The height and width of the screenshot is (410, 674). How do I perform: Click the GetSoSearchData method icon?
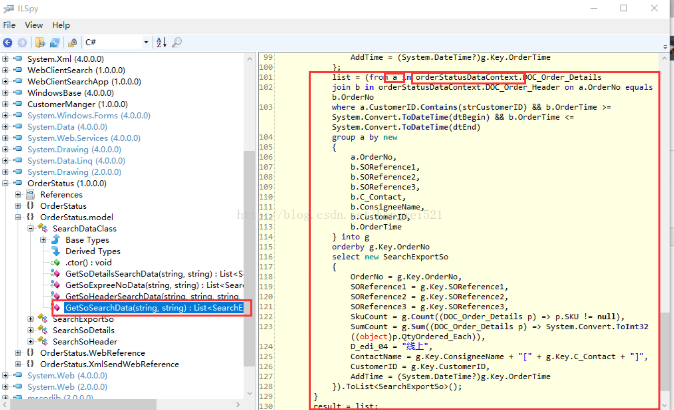(x=56, y=307)
